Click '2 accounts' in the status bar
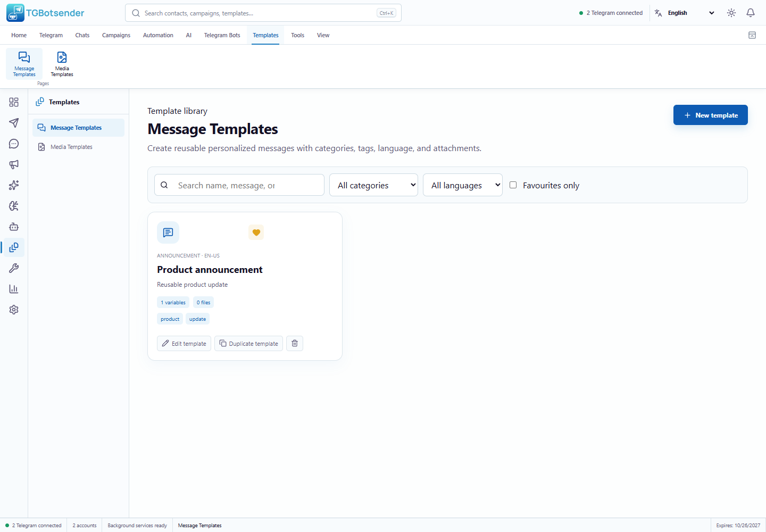 (x=85, y=526)
